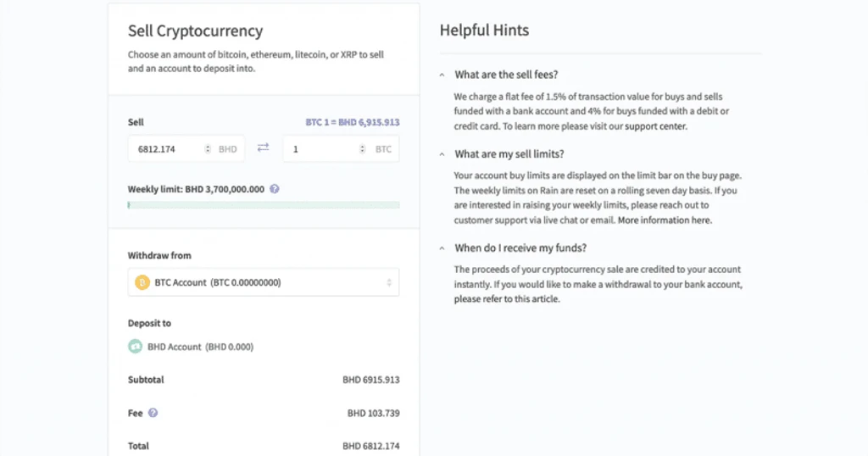868x456 pixels.
Task: Click the "Withdraw from" label
Action: [159, 256]
